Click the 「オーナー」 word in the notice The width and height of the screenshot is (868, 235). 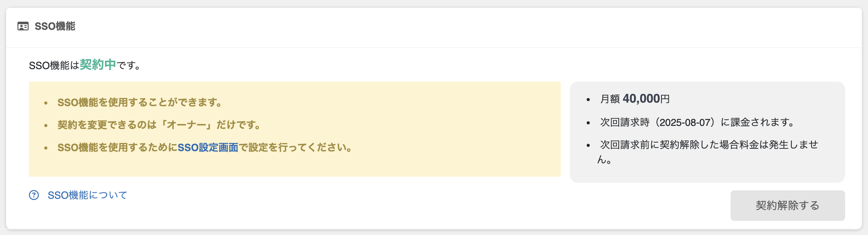(186, 125)
